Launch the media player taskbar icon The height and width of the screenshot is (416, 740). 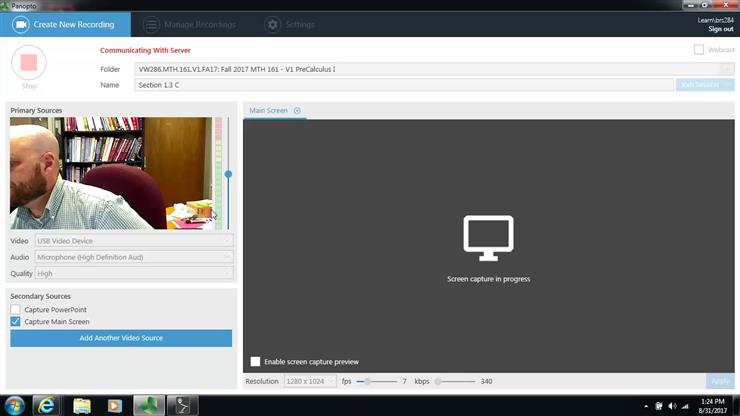(x=115, y=405)
